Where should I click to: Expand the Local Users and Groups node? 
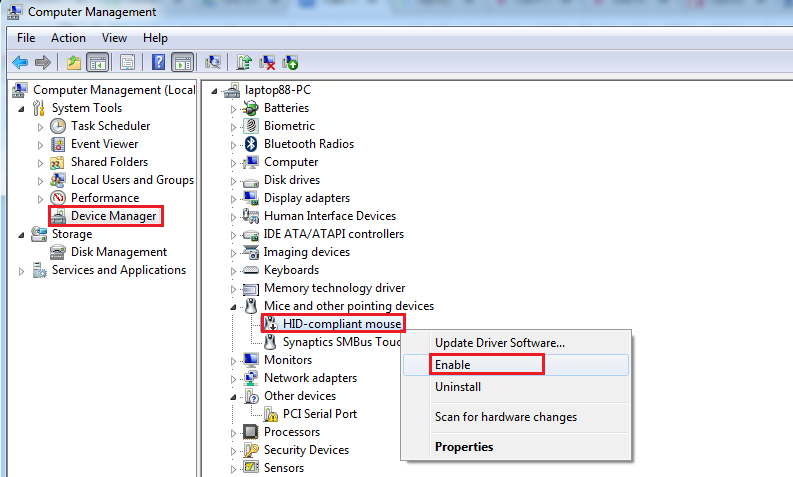tap(40, 181)
